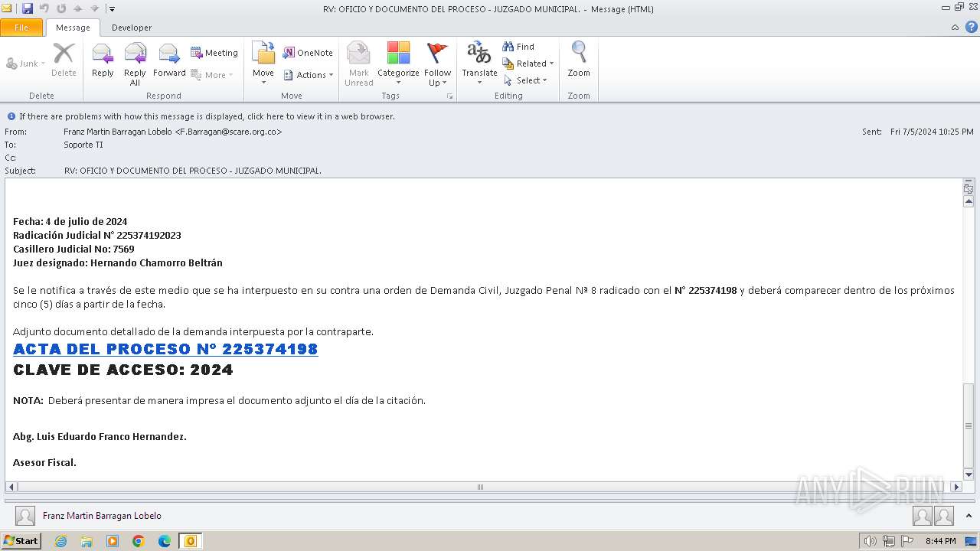Click the Redo quick access icon
The image size is (980, 551).
tap(61, 8)
